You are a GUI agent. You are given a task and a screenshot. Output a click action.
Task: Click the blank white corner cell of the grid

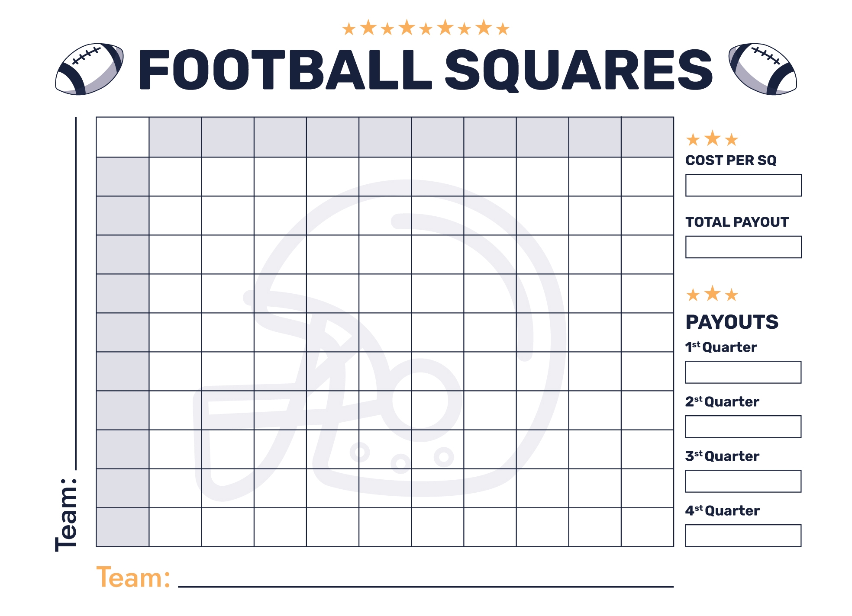(123, 137)
